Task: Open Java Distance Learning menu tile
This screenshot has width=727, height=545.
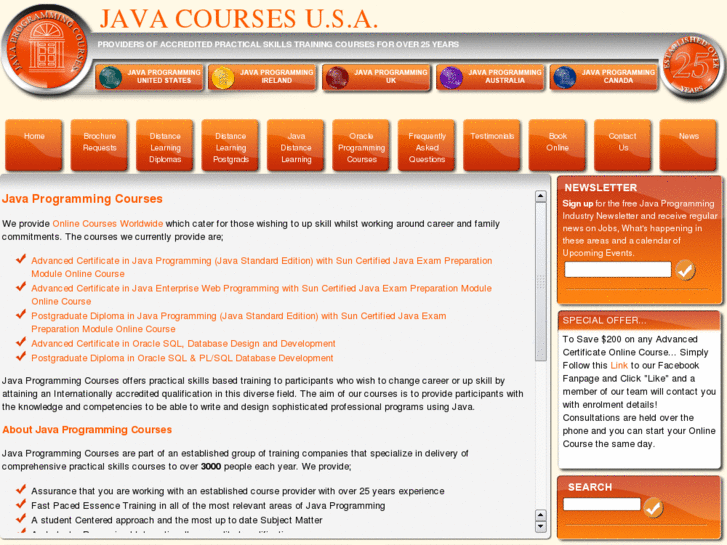Action: point(295,145)
